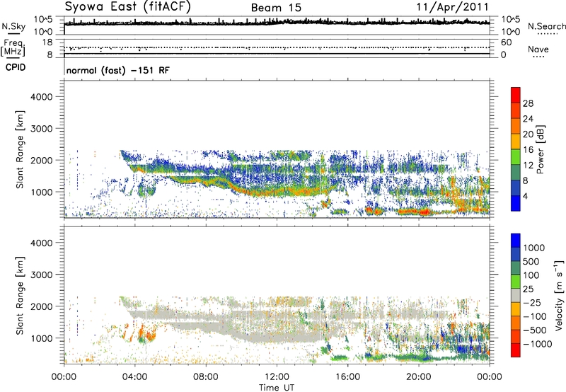Click the 'N.Search' legend label
566x392 pixels.
tap(547, 26)
